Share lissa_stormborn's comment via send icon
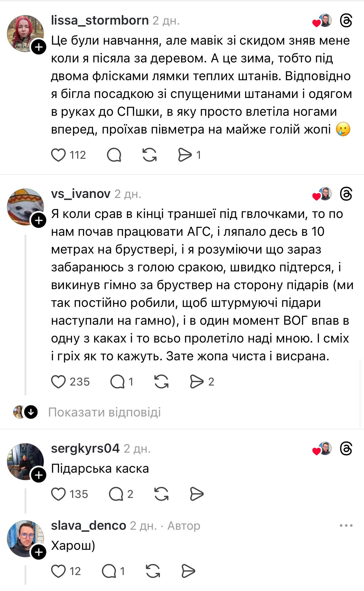 click(x=185, y=155)
